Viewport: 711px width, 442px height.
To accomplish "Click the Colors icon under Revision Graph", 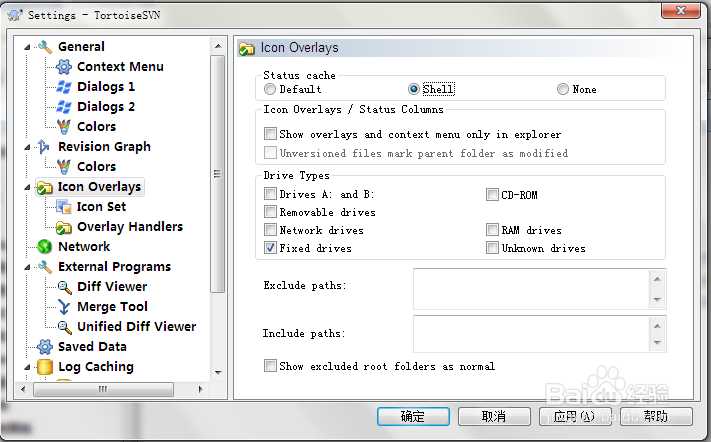I will click(64, 167).
